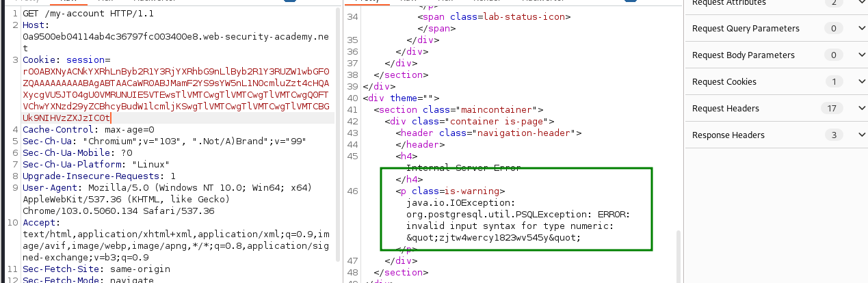Image resolution: width=868 pixels, height=283 pixels.
Task: Click the invalid input syntax for type numeric text
Action: point(510,226)
